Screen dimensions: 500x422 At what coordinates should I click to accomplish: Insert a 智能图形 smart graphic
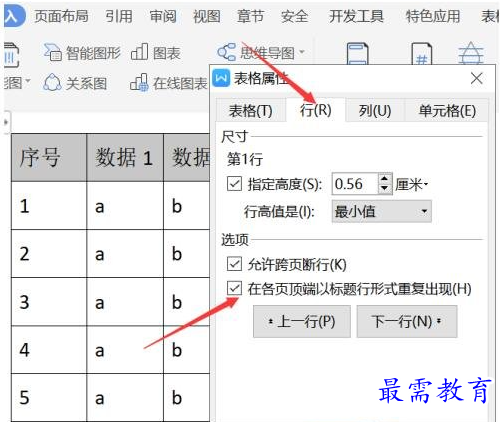pos(82,53)
